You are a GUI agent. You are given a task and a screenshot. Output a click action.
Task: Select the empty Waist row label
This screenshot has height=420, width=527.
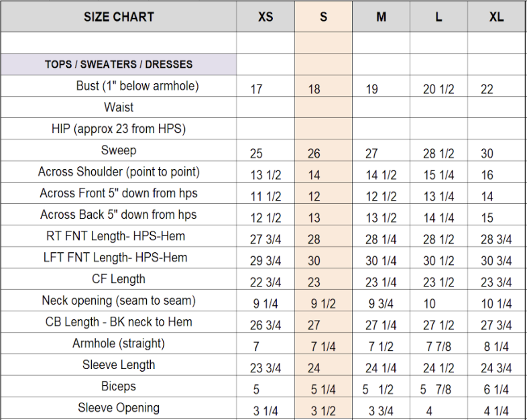119,107
